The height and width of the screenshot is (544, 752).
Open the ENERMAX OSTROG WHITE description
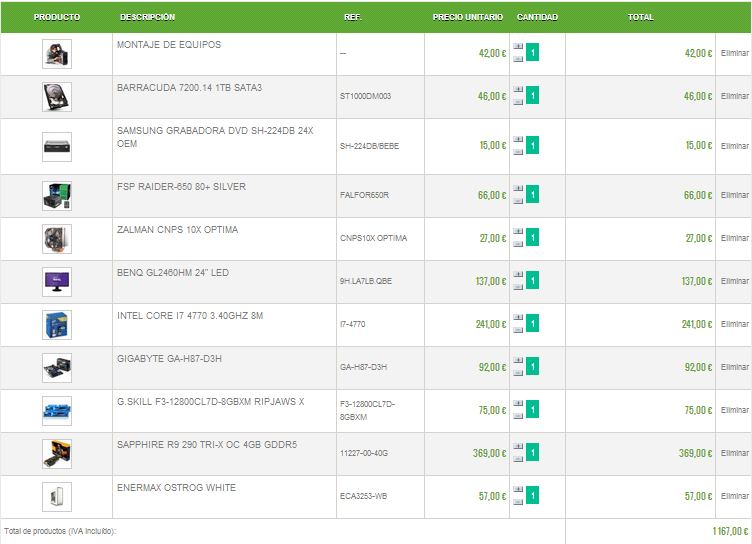pos(176,488)
